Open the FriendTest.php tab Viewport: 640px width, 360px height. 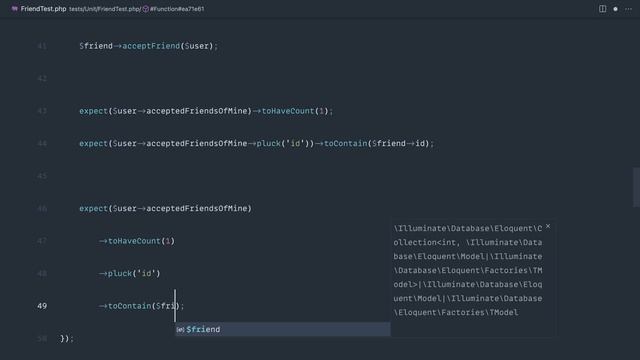click(43, 9)
